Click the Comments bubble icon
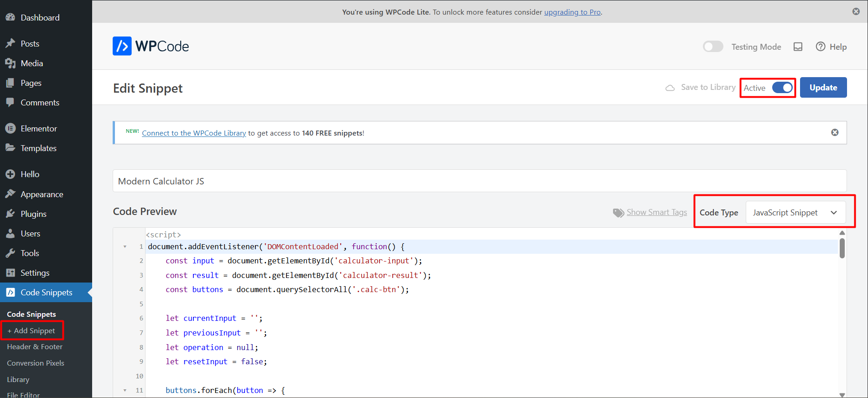 10,102
